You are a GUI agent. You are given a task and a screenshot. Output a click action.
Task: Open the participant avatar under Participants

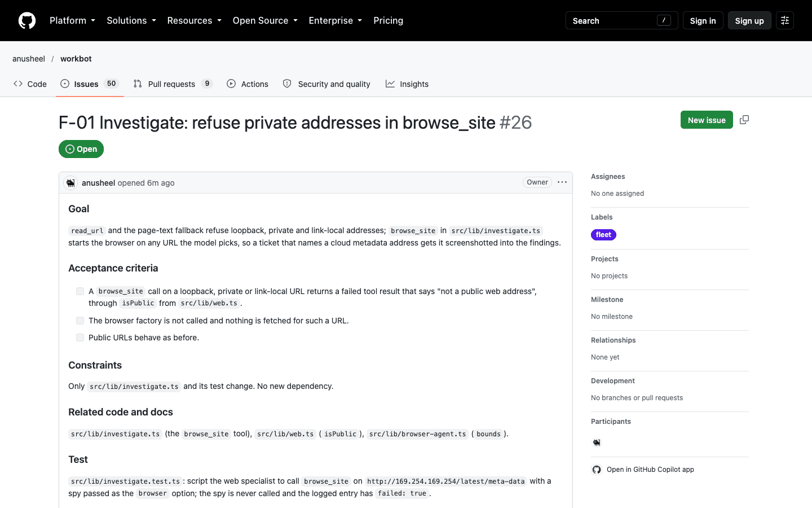597,443
